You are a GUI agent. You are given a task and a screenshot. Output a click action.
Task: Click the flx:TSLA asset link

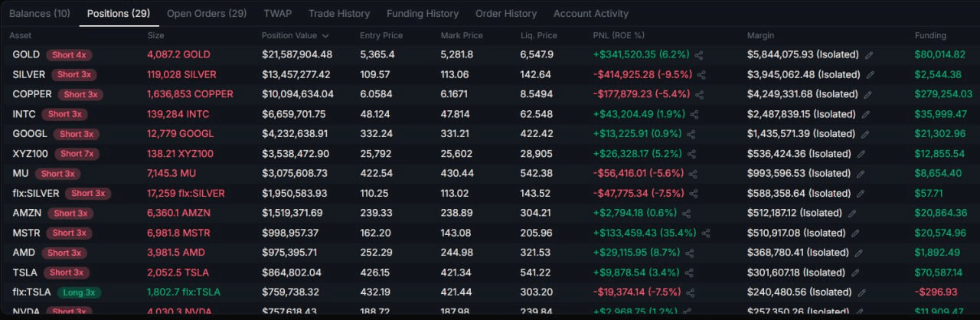(31, 292)
